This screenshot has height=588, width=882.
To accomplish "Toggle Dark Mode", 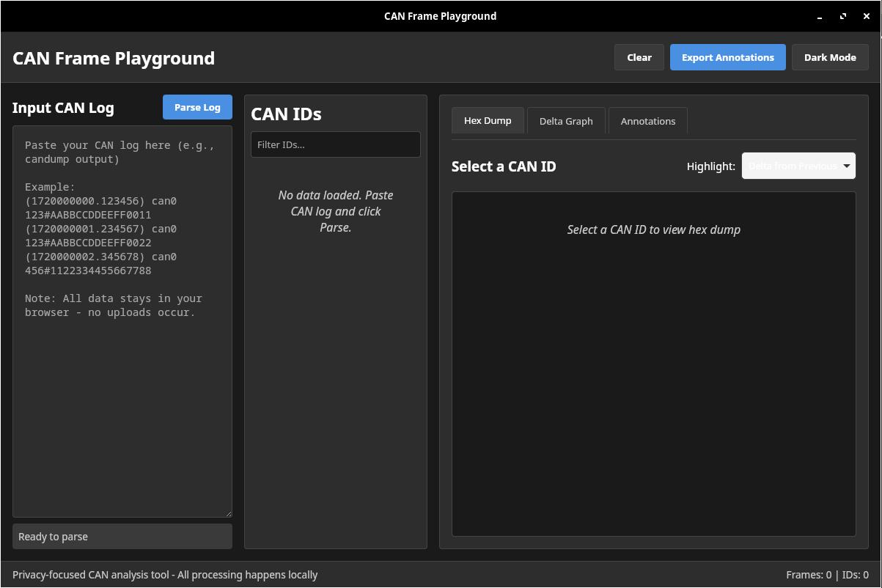I will (x=830, y=58).
